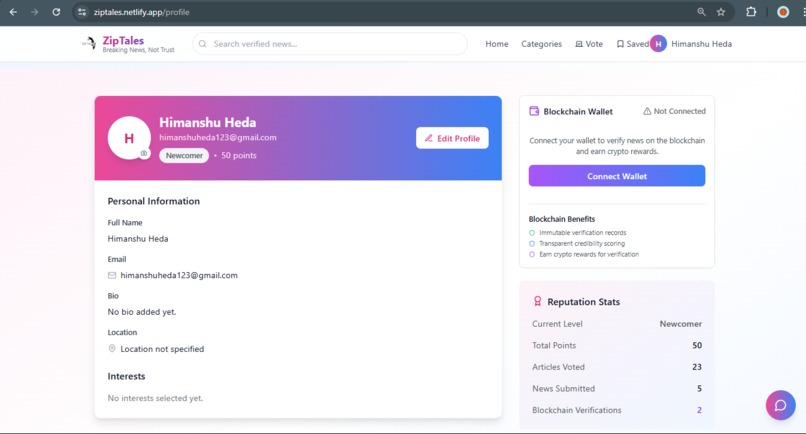The height and width of the screenshot is (434, 806).
Task: Click the Blockchain Verifications value 2
Action: (x=699, y=410)
